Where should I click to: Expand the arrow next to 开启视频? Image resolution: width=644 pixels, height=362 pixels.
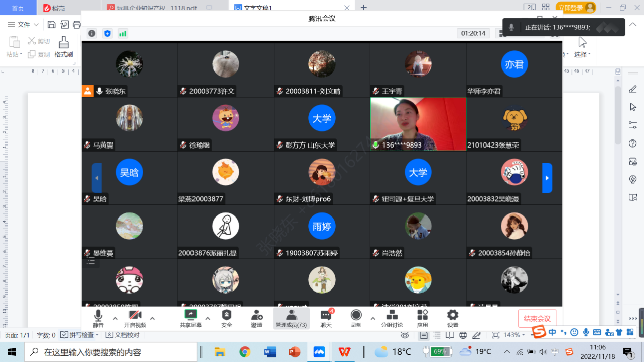tap(152, 318)
